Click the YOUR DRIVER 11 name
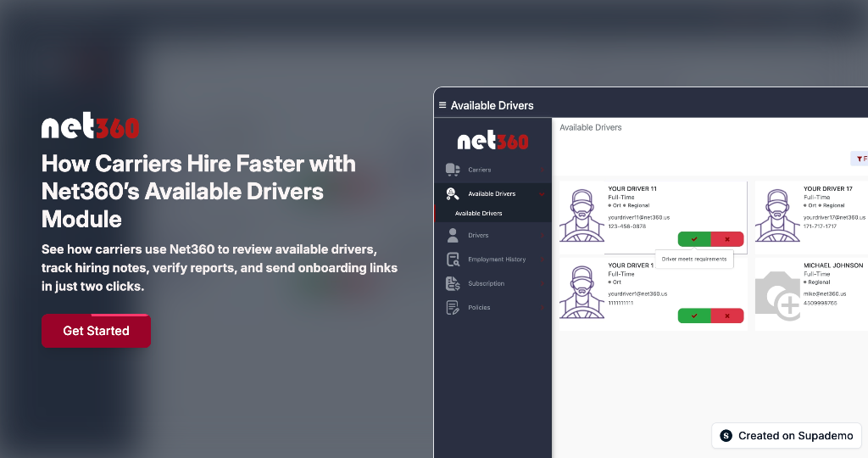The height and width of the screenshot is (458, 868). coord(632,189)
